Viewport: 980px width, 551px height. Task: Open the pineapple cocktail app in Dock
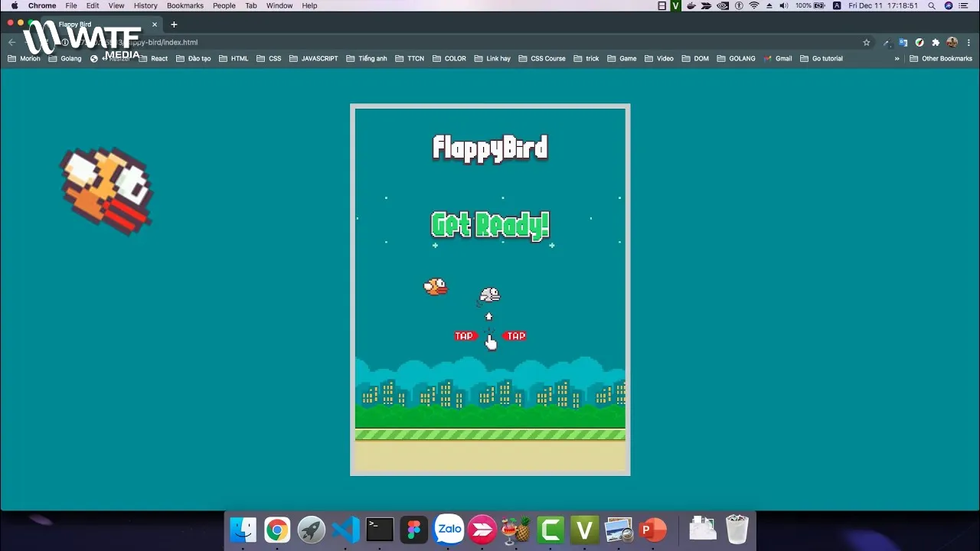click(x=517, y=530)
